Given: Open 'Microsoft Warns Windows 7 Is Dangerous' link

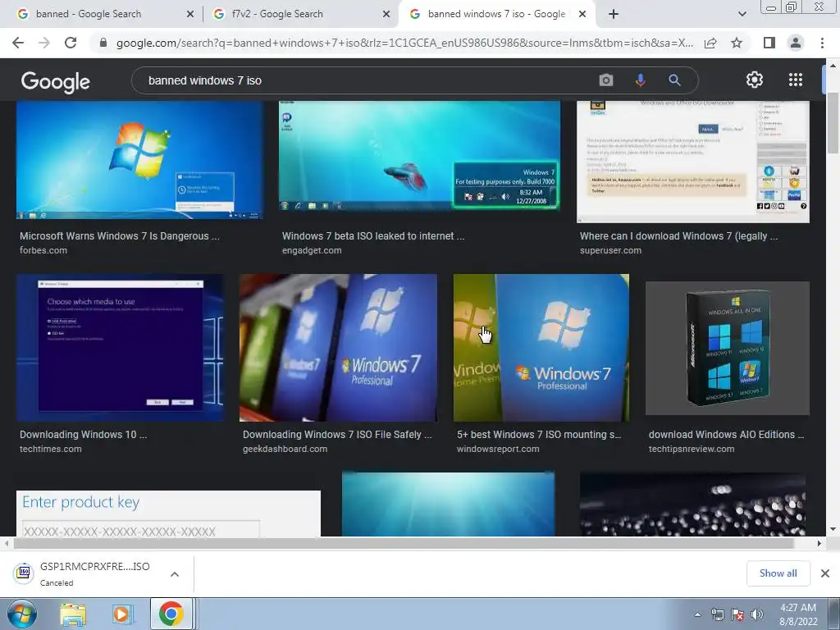Looking at the screenshot, I should pyautogui.click(x=120, y=235).
